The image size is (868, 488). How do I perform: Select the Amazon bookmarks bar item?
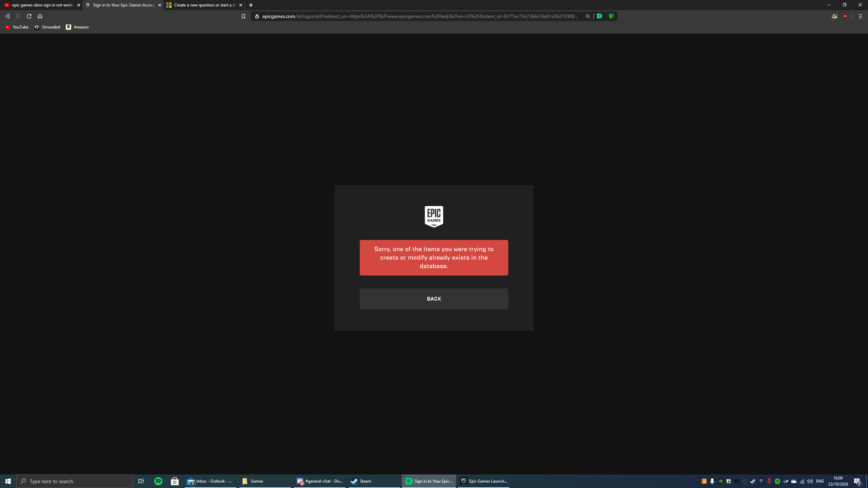pos(78,27)
